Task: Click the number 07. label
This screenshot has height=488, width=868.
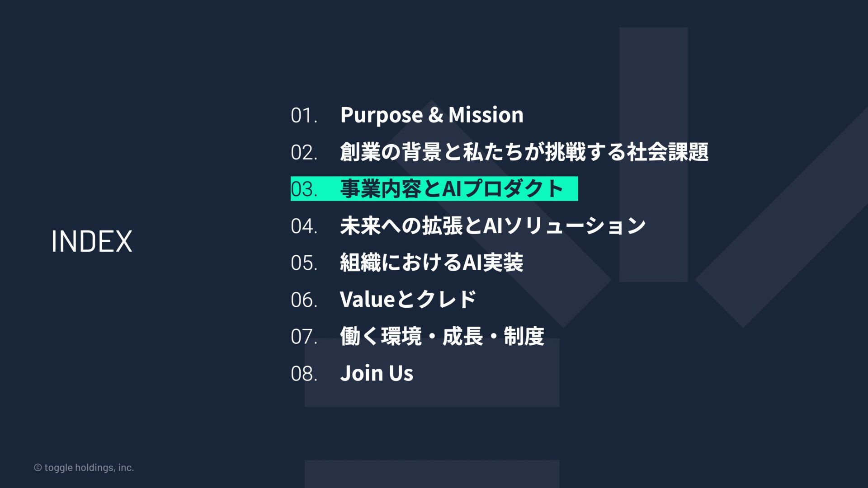Action: (x=304, y=337)
